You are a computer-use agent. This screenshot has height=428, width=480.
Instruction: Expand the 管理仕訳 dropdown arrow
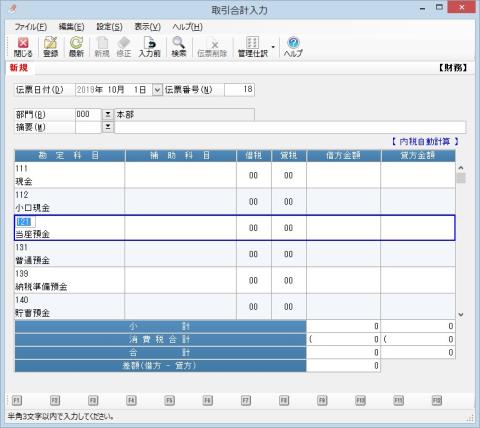click(x=273, y=47)
